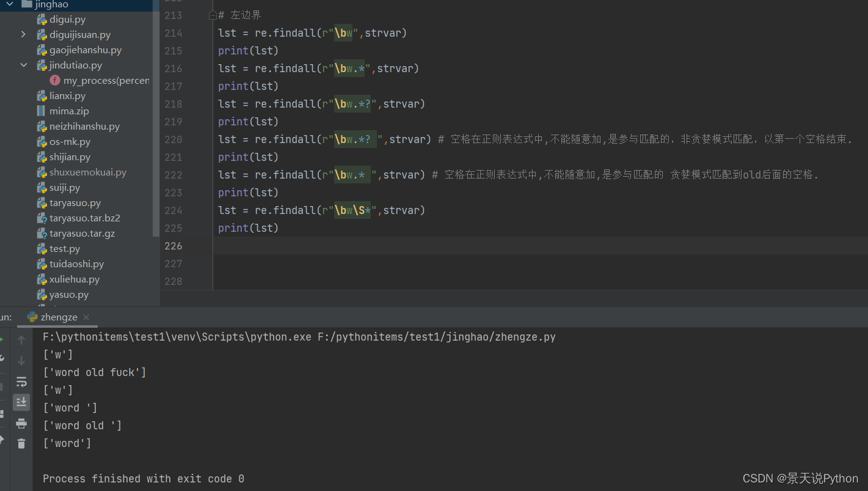Open xuliehua.py in the project tree
The height and width of the screenshot is (491, 868).
click(x=75, y=279)
